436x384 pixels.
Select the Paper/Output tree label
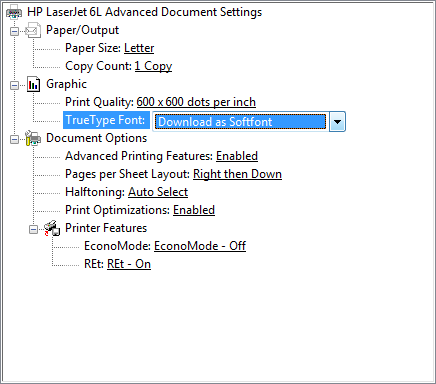click(x=82, y=30)
